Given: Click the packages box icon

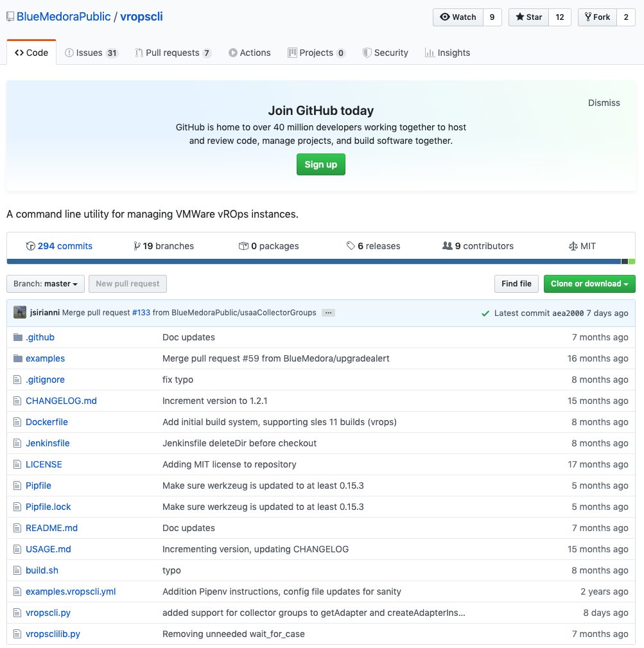Looking at the screenshot, I should [x=243, y=246].
